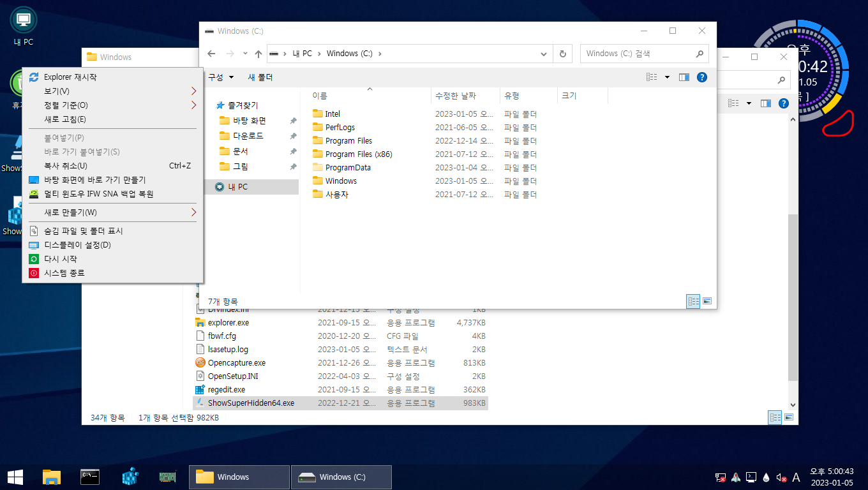This screenshot has height=490, width=868.
Task: Open the 정렬 기준(O) submenu
Action: (x=112, y=105)
